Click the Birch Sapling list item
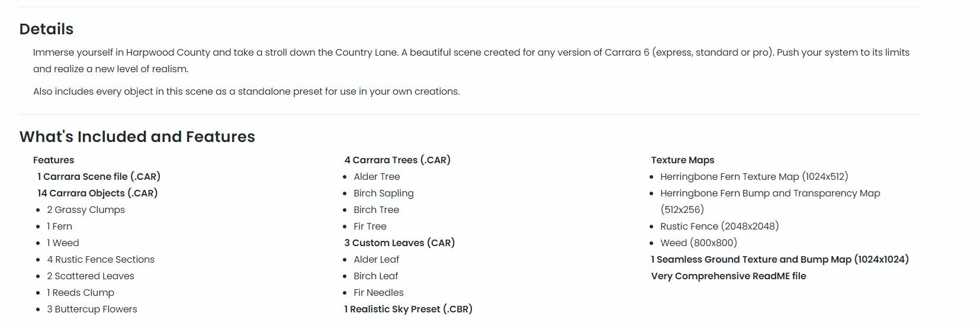This screenshot has height=326, width=980. (384, 193)
